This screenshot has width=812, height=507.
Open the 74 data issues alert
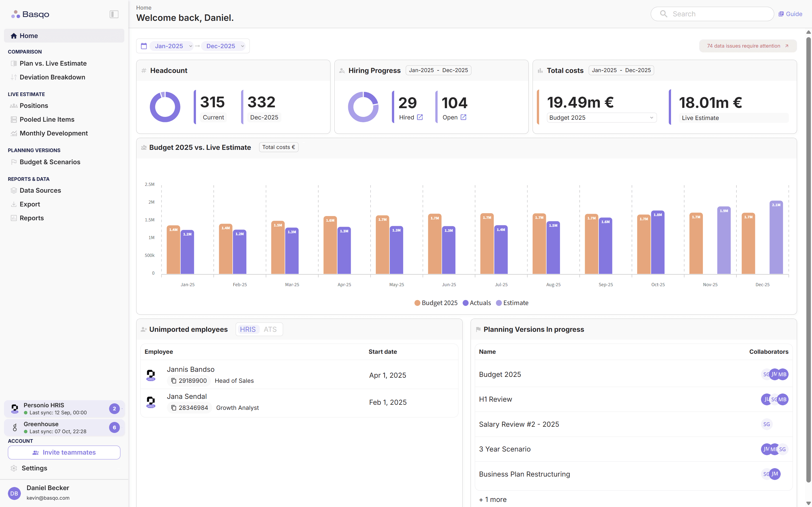point(748,46)
